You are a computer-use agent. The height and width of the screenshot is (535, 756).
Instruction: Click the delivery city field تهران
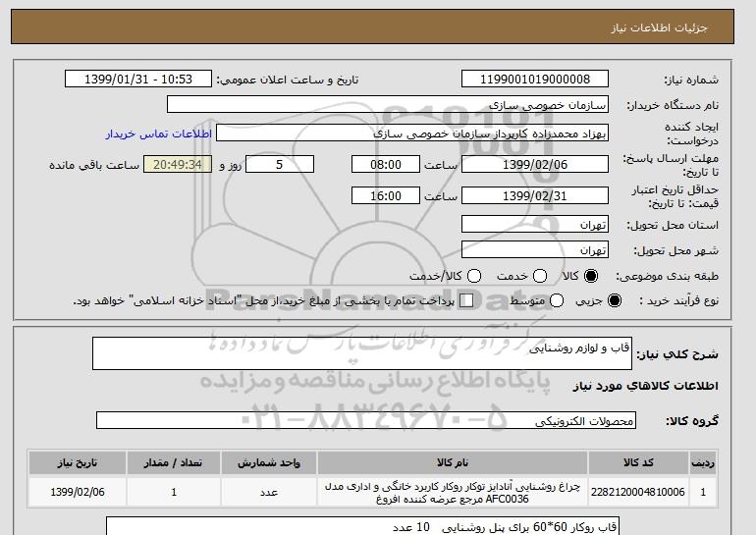(535, 249)
